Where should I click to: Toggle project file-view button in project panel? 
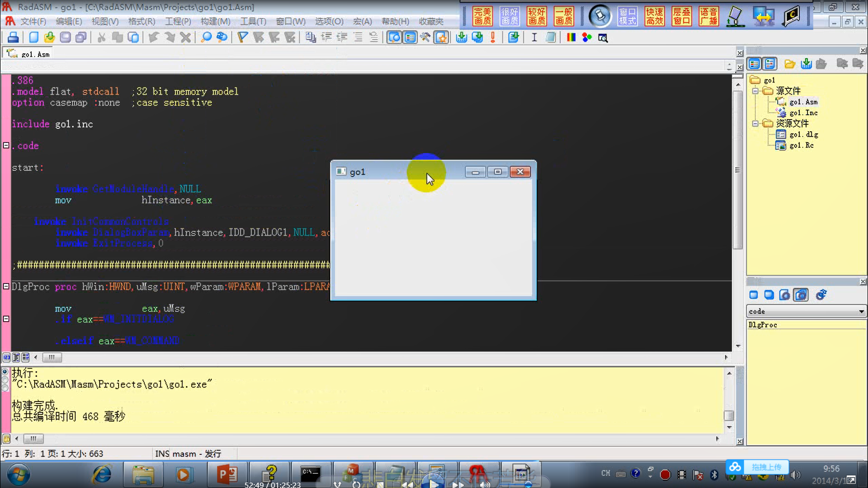[x=754, y=64]
